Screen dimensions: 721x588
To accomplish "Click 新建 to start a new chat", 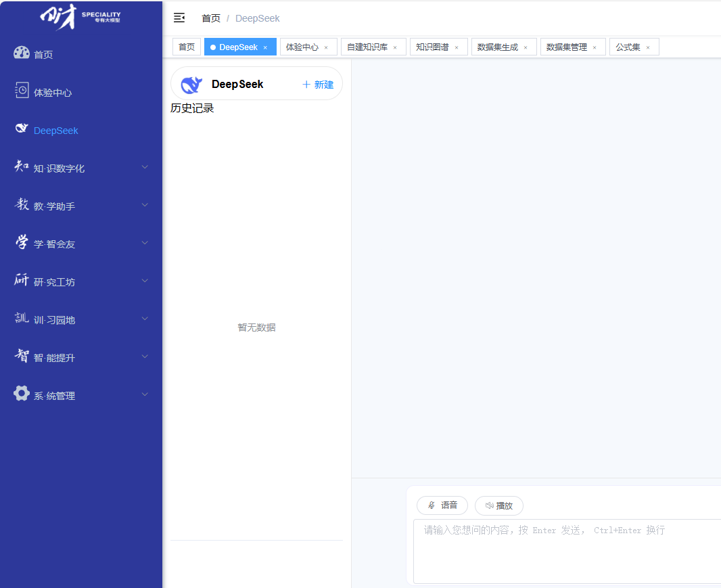I will click(318, 85).
